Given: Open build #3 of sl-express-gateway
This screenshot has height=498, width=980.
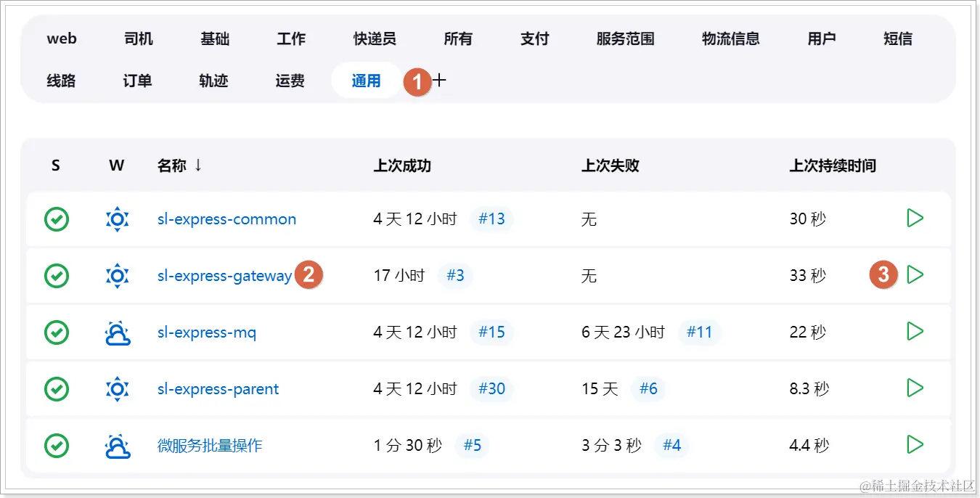Looking at the screenshot, I should (455, 275).
